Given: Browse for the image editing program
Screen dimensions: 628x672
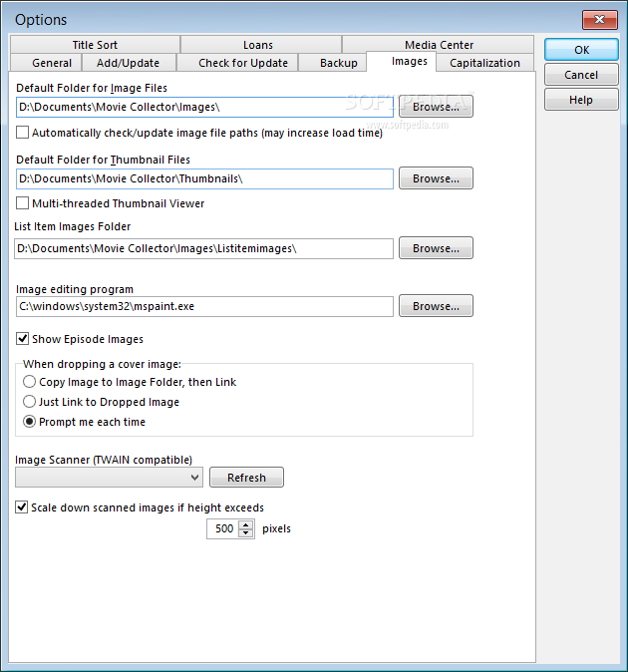Looking at the screenshot, I should coord(436,306).
